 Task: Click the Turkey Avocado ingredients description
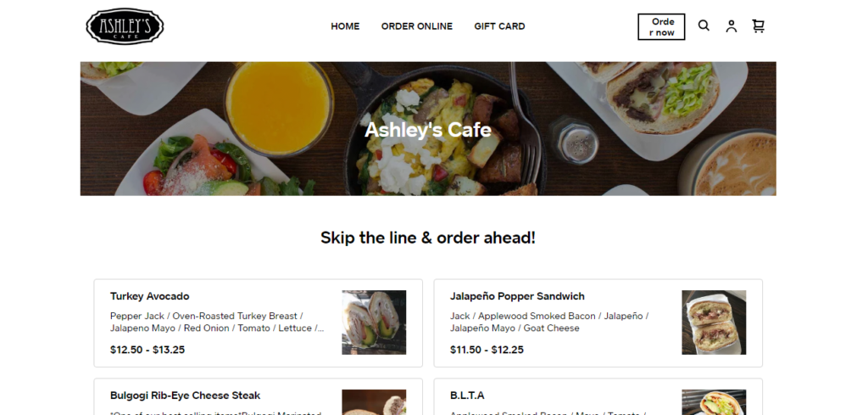point(217,322)
